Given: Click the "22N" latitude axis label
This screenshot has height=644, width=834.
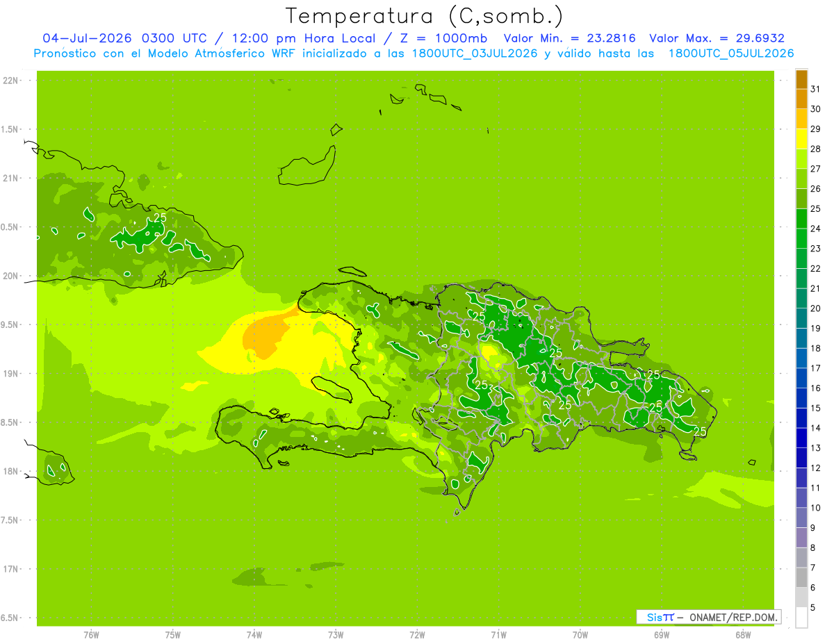Looking at the screenshot, I should pos(10,81).
